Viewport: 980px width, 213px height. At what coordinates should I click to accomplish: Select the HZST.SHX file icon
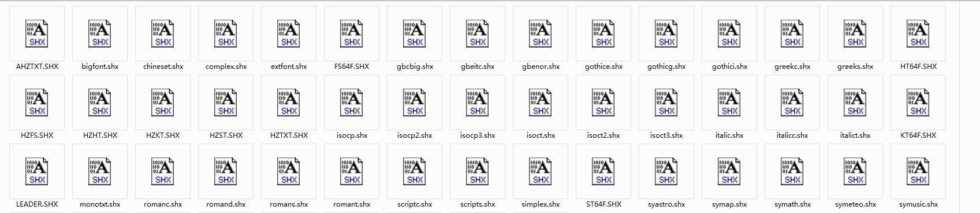point(226,102)
